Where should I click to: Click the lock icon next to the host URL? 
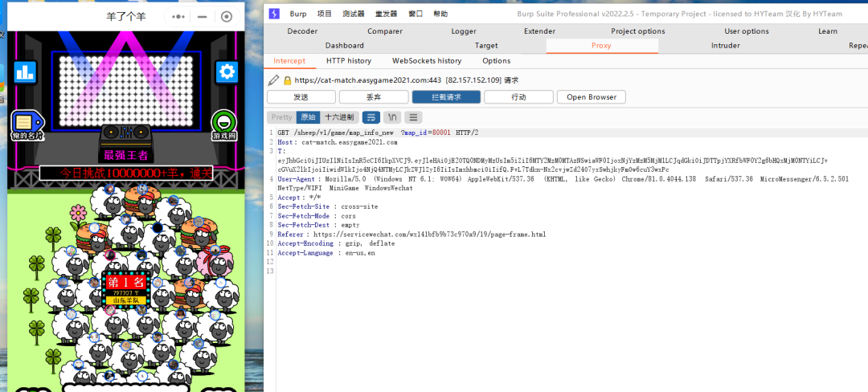[x=287, y=80]
